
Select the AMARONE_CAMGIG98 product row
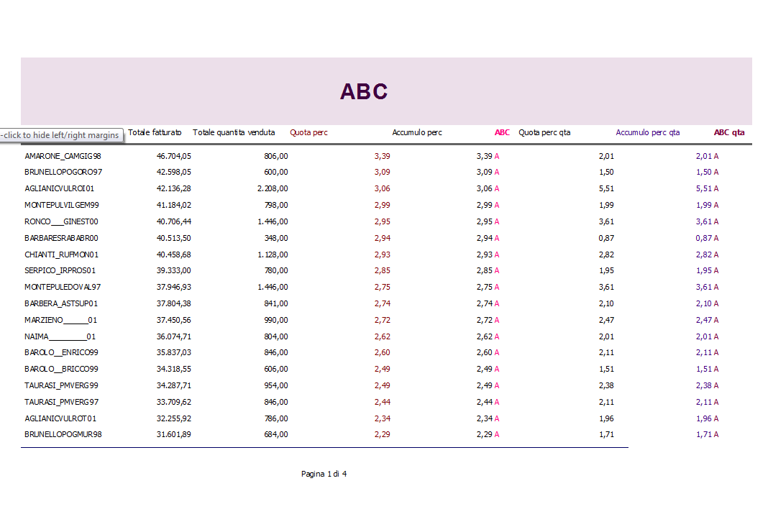point(63,156)
